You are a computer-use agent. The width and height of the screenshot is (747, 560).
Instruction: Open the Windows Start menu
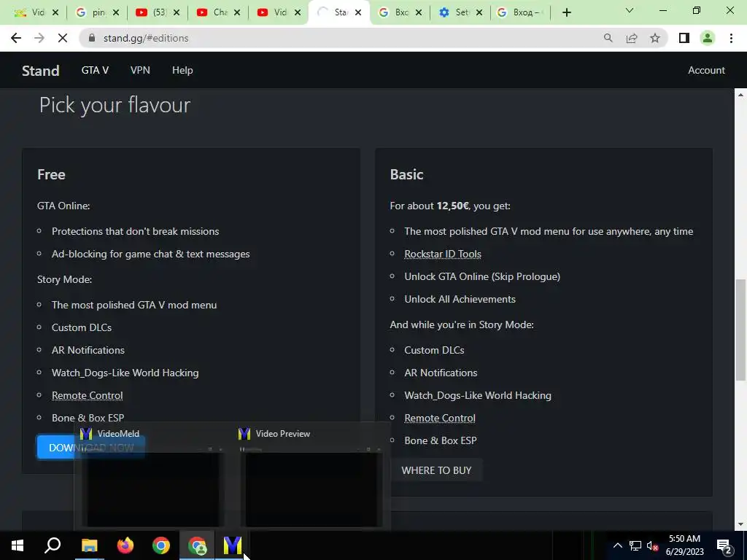pos(18,545)
